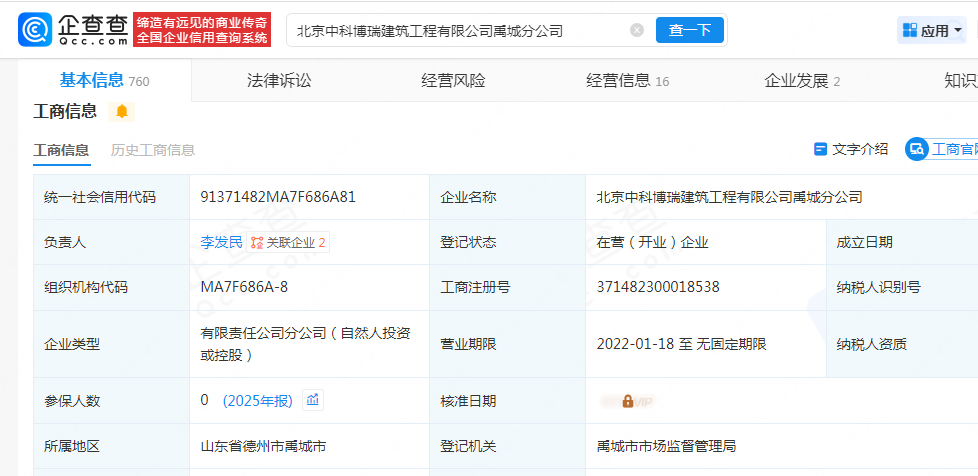This screenshot has width=978, height=476.
Task: Expand the 应用 dropdown arrow
Action: [x=957, y=30]
